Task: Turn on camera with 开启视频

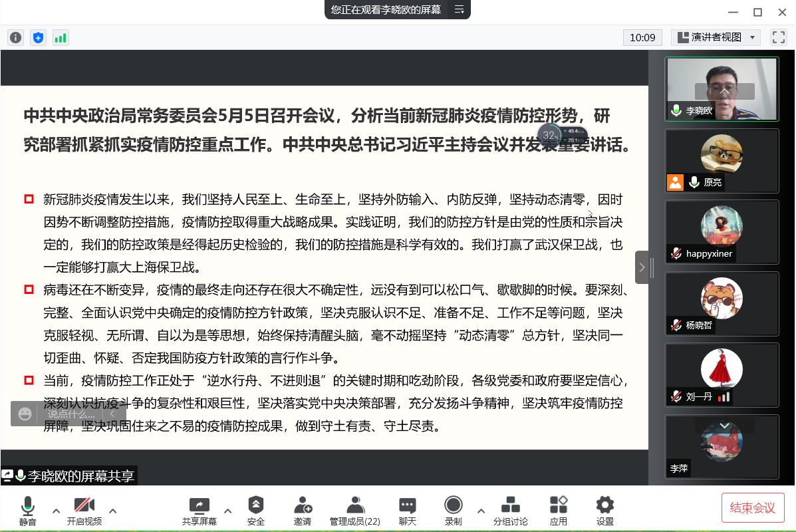Action: click(84, 511)
